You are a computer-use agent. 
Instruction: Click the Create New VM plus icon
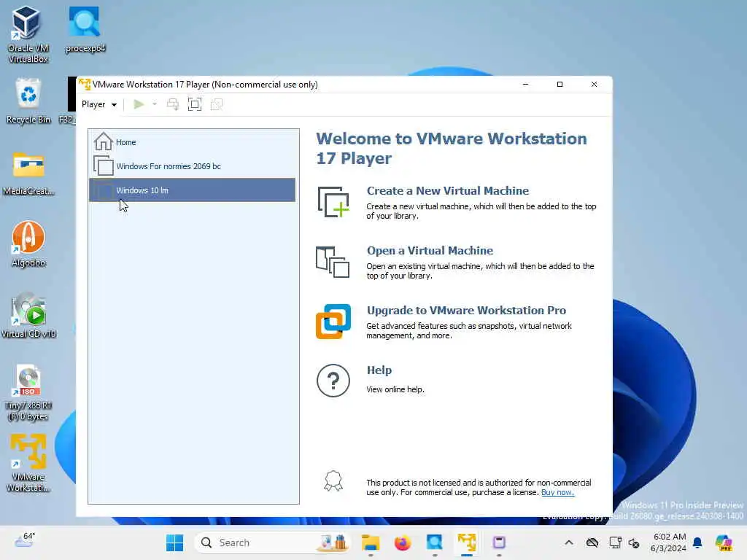point(333,202)
